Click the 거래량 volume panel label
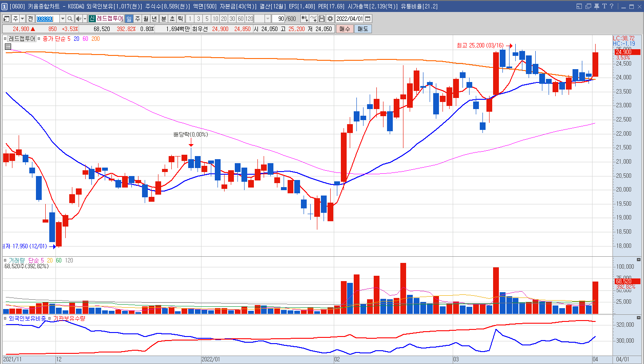 click(x=17, y=260)
